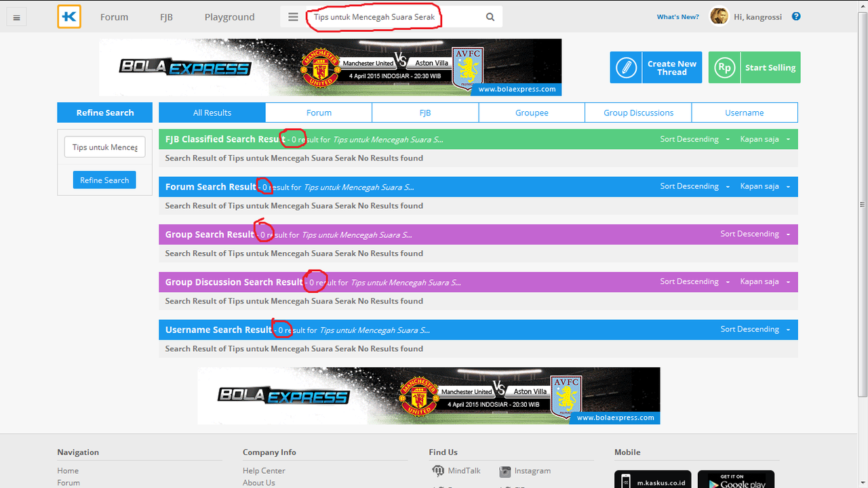Image resolution: width=868 pixels, height=488 pixels.
Task: Click the top Bola Express banner ad
Action: pos(330,67)
